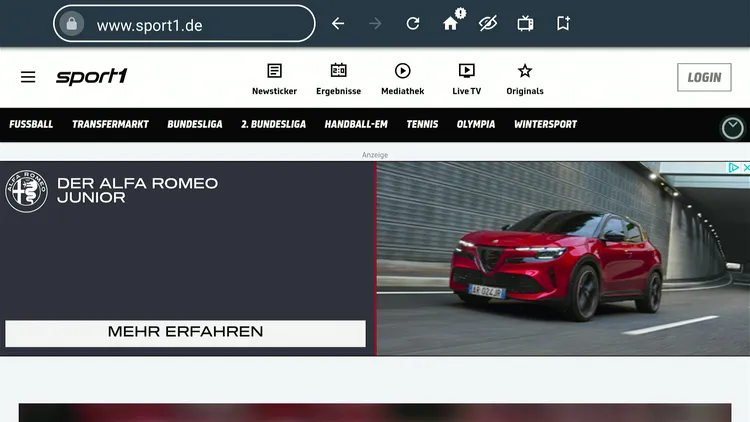Click the sport1 logo
This screenshot has height=422, width=750.
pos(92,76)
